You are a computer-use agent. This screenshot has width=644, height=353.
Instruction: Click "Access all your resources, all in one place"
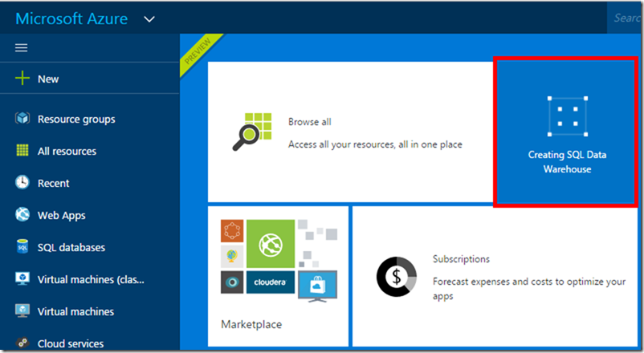375,144
